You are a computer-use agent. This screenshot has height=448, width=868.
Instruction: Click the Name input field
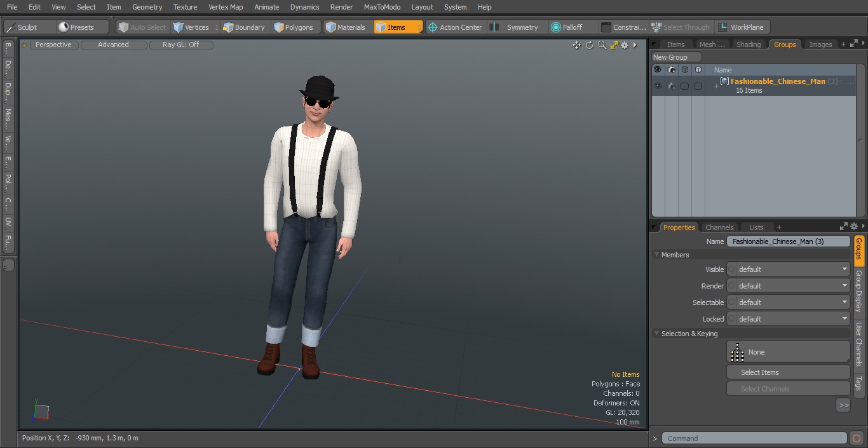point(789,241)
